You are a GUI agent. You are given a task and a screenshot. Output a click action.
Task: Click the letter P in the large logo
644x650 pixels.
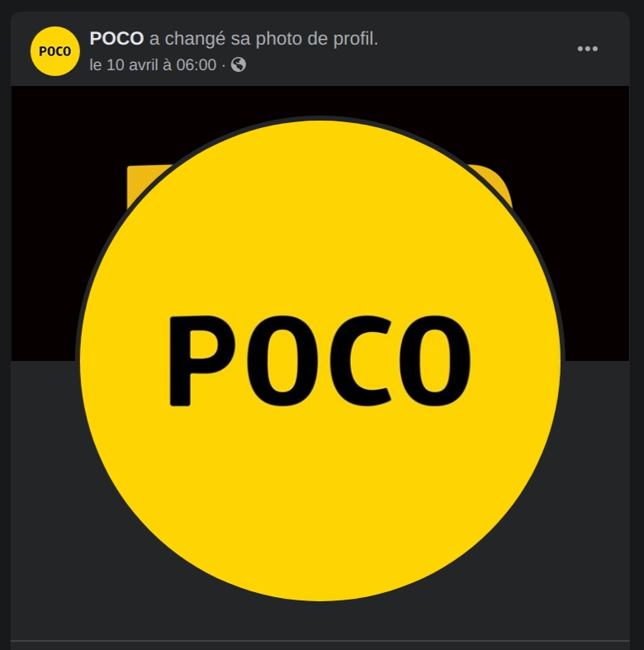201,361
